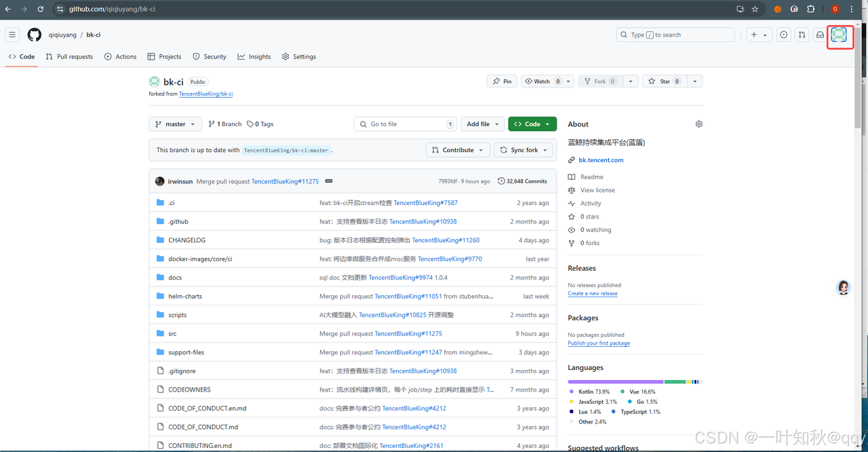Image resolution: width=868 pixels, height=452 pixels.
Task: Expand the commit message ellipsis icon
Action: click(x=329, y=181)
